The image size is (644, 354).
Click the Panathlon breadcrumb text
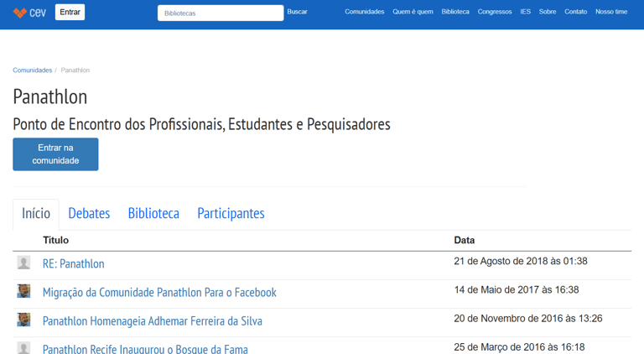[75, 70]
